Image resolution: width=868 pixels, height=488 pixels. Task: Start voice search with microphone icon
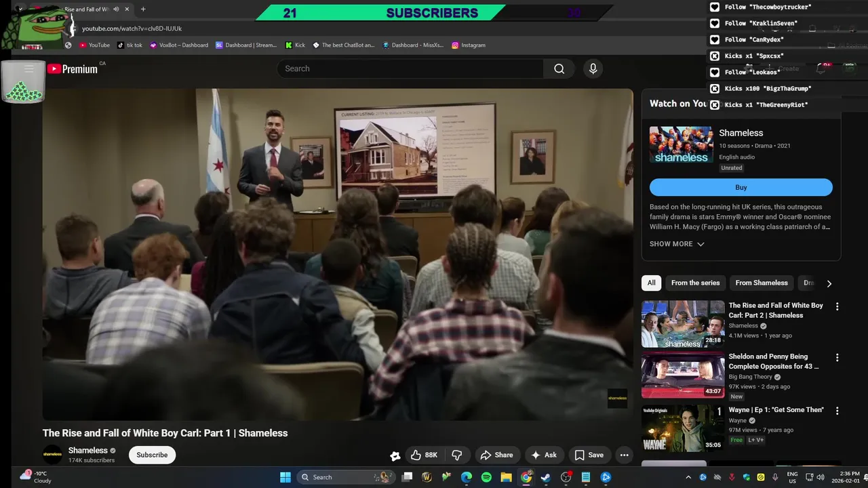[593, 68]
